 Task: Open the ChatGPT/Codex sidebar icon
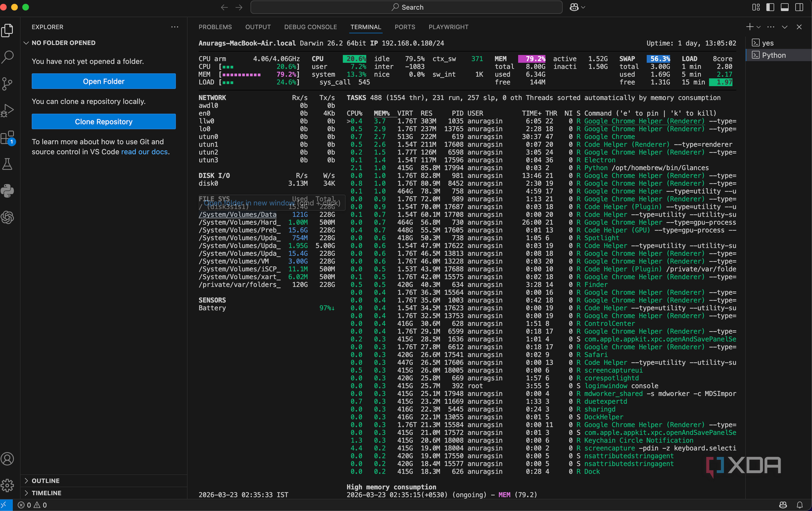pos(7,217)
